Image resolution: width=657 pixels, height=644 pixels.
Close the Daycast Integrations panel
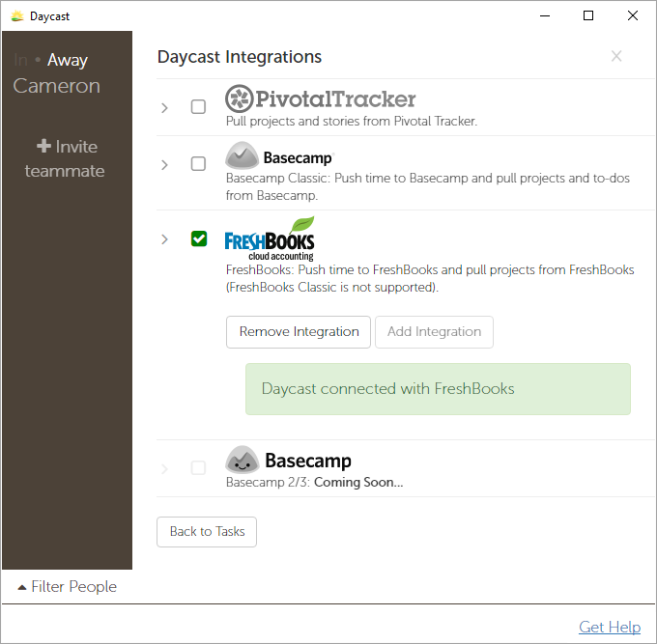[x=616, y=56]
